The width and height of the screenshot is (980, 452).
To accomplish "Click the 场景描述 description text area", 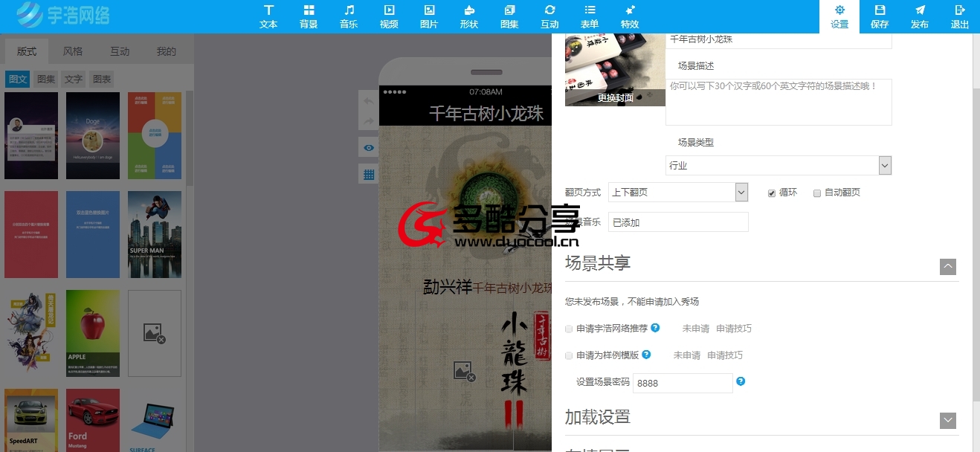I will (x=778, y=102).
